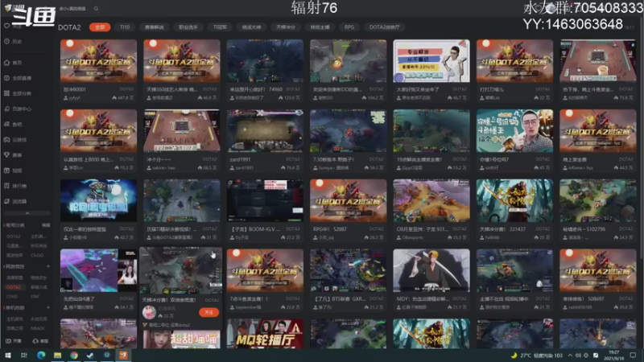
Task: Open File Explorer from the taskbar
Action: [57, 355]
